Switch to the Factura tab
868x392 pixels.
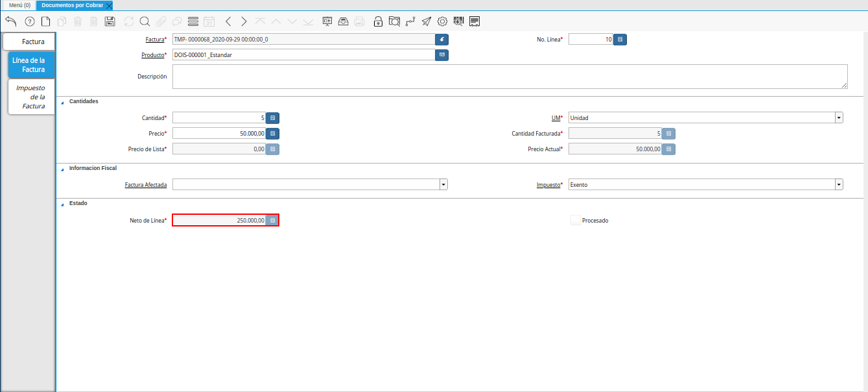pyautogui.click(x=29, y=42)
